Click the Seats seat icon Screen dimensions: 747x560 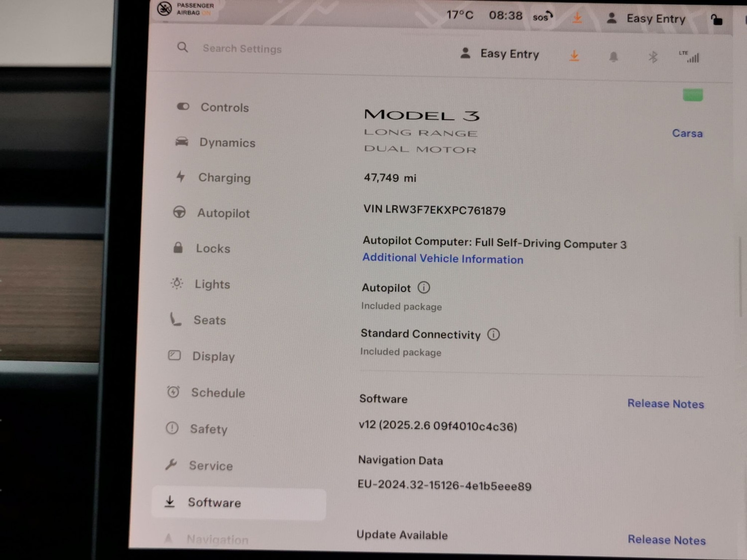click(x=175, y=320)
